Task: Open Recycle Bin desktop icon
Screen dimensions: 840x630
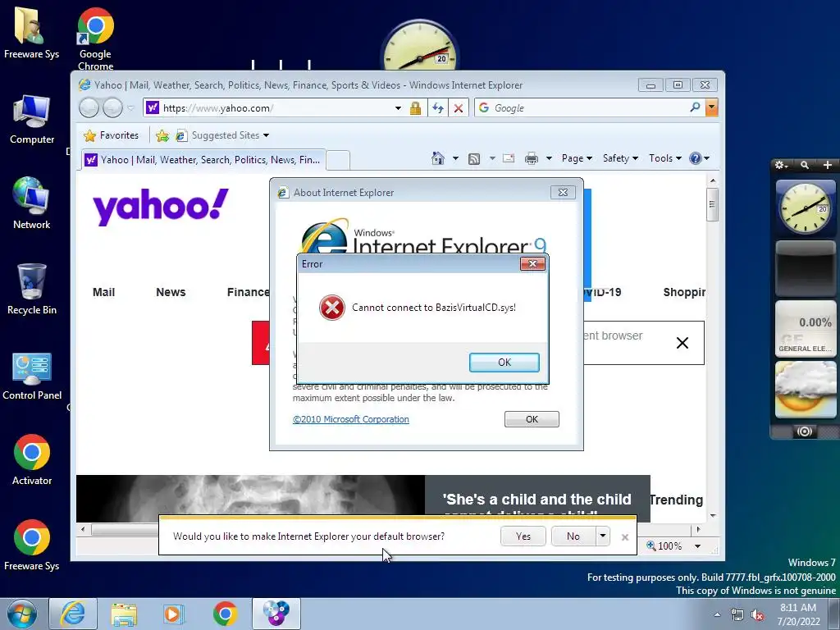Action: [x=32, y=290]
